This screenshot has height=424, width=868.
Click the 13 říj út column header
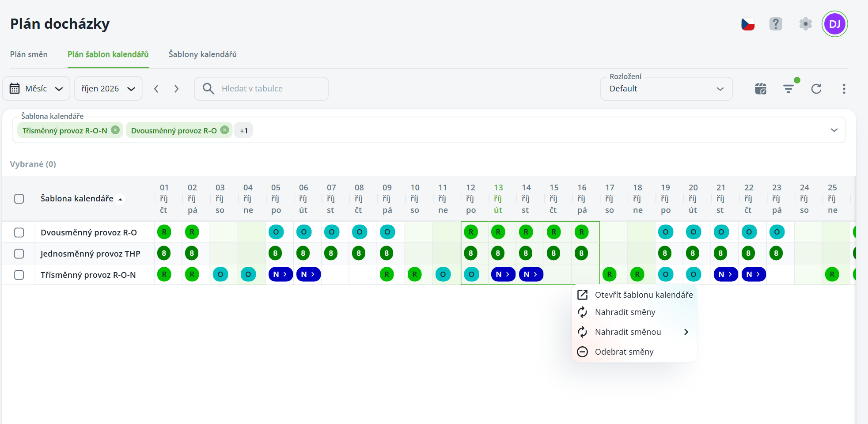click(498, 199)
